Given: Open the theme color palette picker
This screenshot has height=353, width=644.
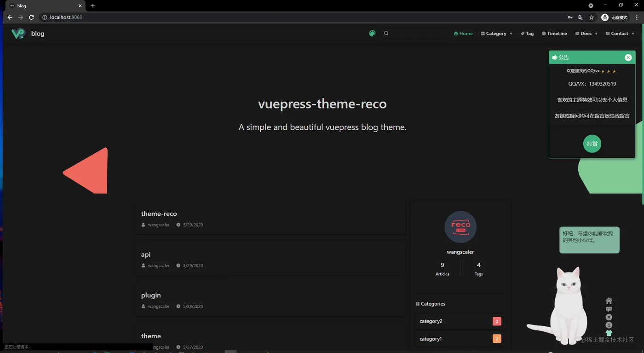Looking at the screenshot, I should [372, 33].
